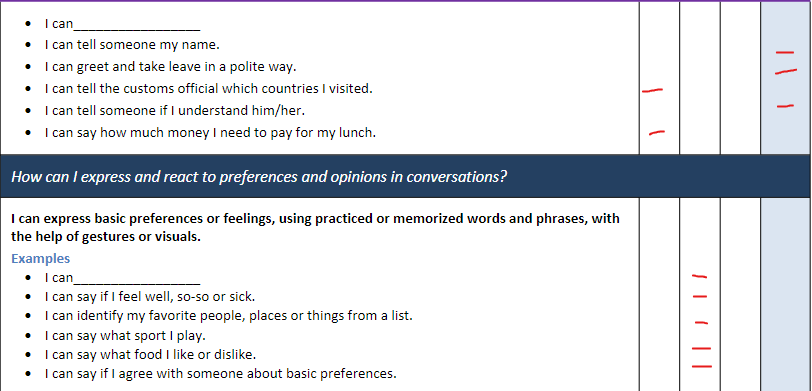Screen dimensions: 812x391
Task: Click the word "him/her" in the first list
Action: (283, 110)
